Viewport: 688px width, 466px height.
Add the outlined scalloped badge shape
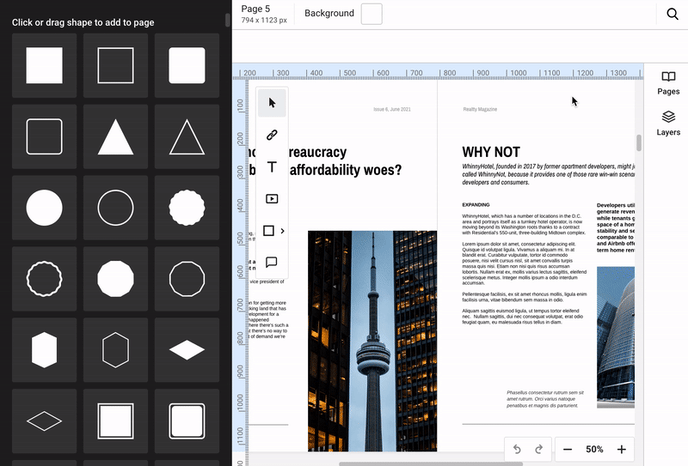pos(44,279)
